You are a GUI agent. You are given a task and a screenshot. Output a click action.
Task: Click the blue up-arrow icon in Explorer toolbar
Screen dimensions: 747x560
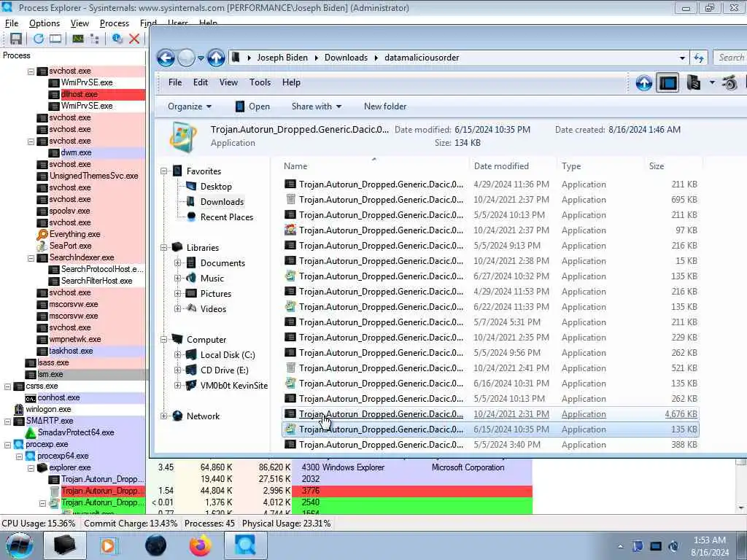click(x=643, y=83)
